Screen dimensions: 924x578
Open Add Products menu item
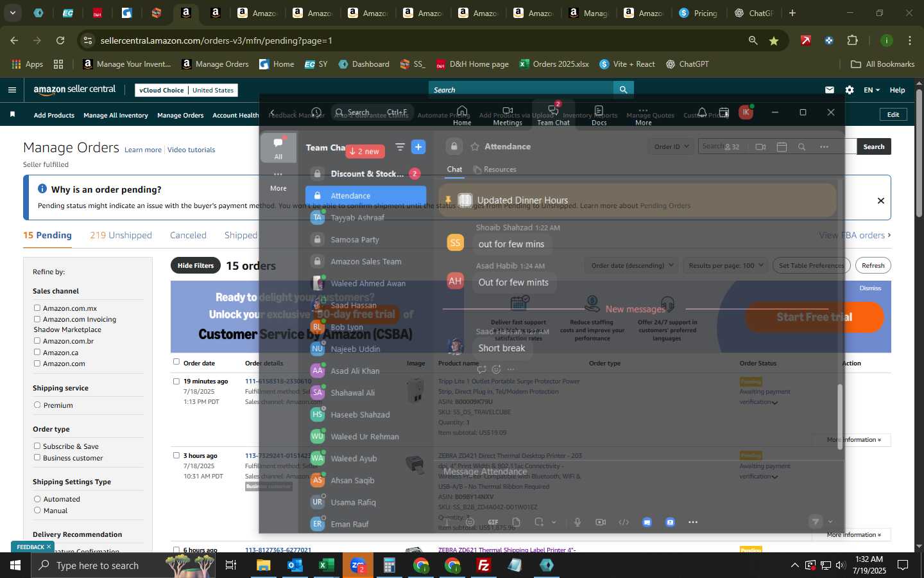[x=54, y=115]
